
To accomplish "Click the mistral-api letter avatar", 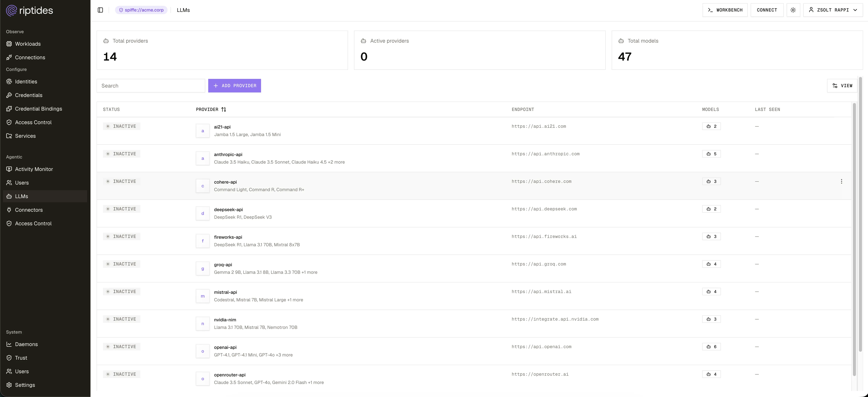I will click(x=203, y=296).
